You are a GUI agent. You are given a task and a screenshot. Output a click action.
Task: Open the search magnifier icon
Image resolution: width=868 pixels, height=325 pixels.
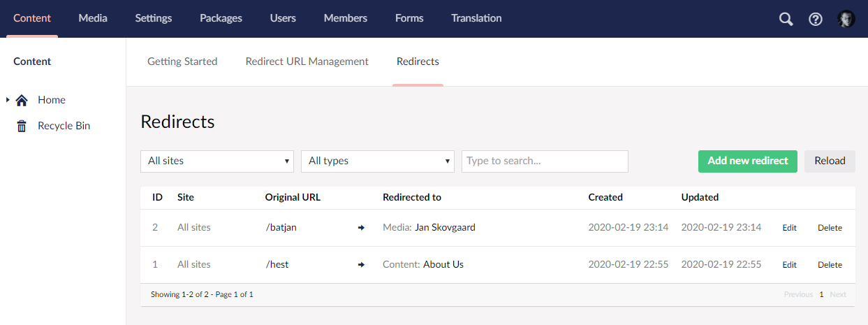[x=786, y=19]
